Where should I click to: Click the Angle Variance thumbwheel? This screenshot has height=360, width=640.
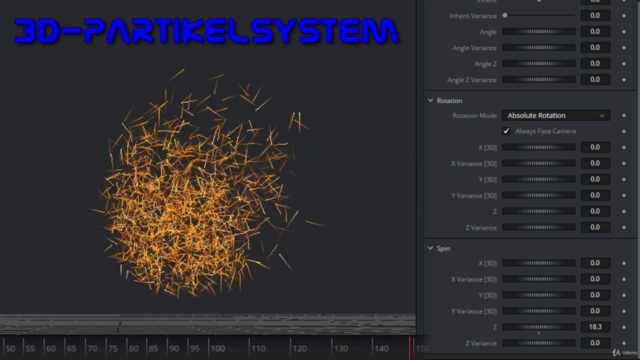[539, 48]
